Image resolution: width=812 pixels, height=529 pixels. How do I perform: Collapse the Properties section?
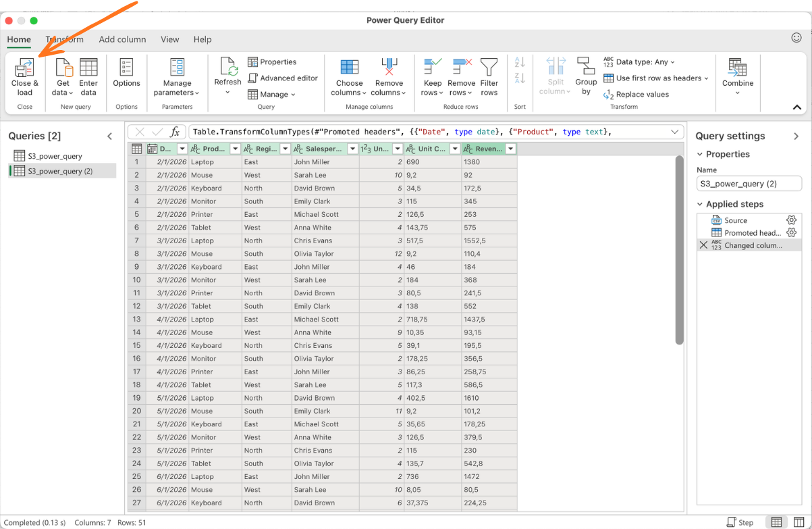tap(700, 154)
